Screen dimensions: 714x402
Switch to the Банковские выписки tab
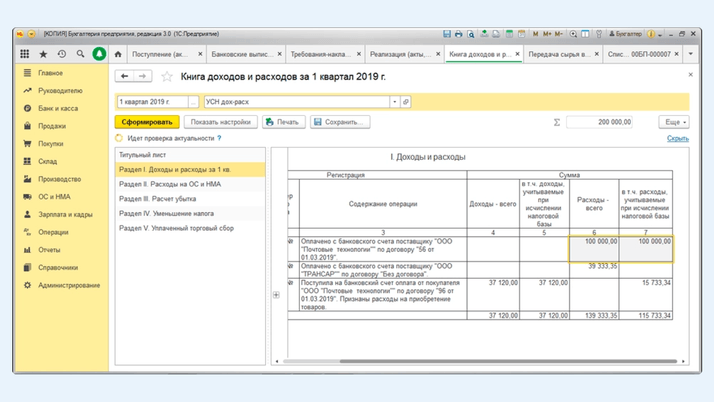(240, 54)
